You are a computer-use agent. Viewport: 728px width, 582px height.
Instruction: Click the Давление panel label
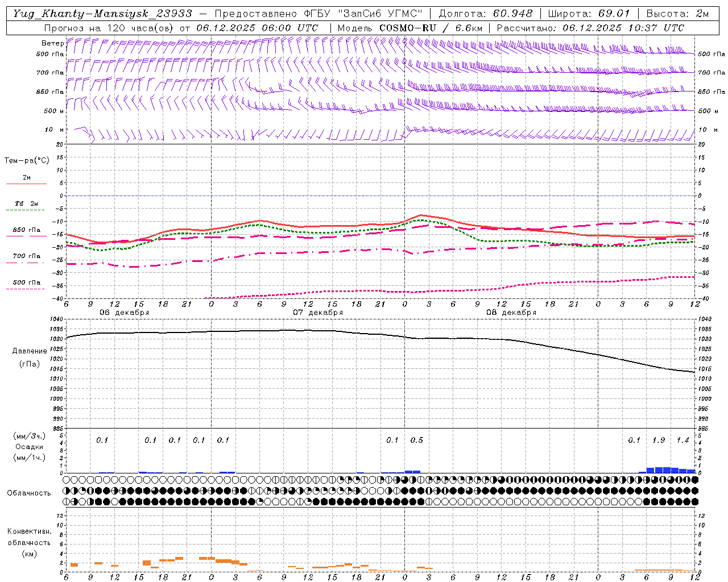[30, 351]
